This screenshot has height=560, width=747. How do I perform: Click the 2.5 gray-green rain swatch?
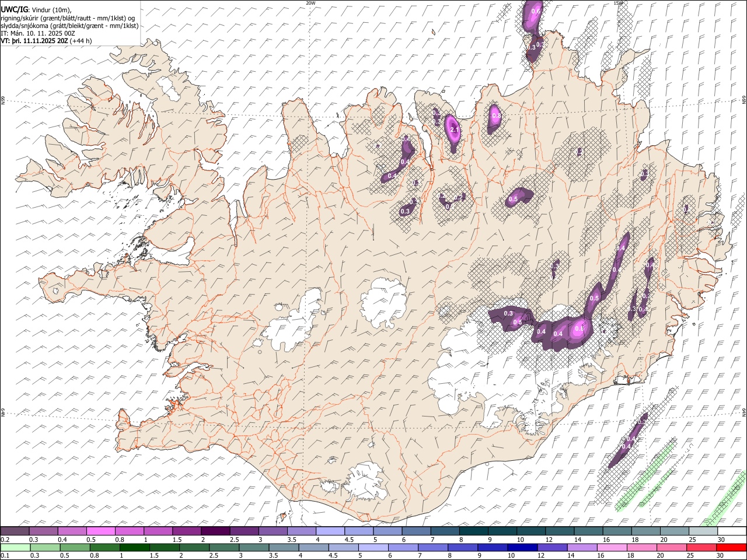click(224, 547)
